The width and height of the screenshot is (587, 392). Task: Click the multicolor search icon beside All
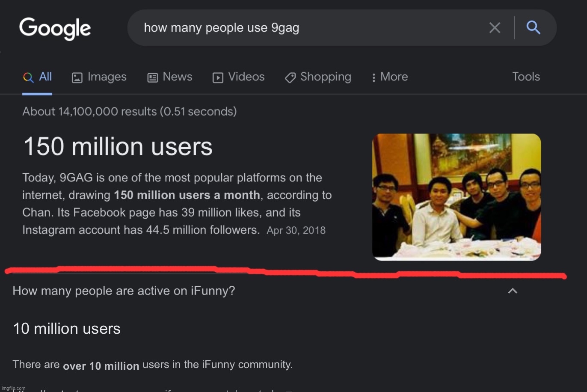(28, 77)
